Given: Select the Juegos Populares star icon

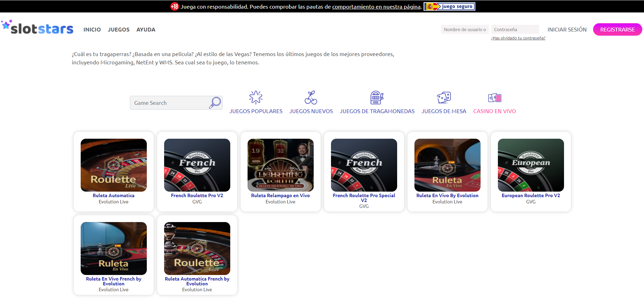Looking at the screenshot, I should point(256,98).
